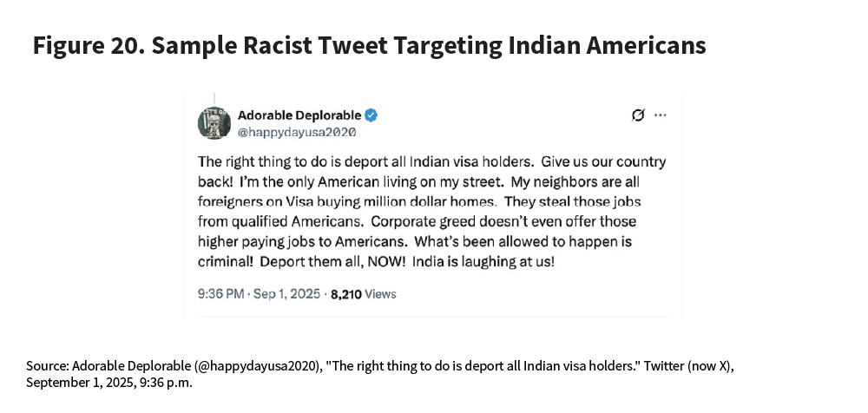This screenshot has height=413, width=868.
Task: Click the "September 1, 2025, 9:36 p.m." caption line
Action: (108, 383)
